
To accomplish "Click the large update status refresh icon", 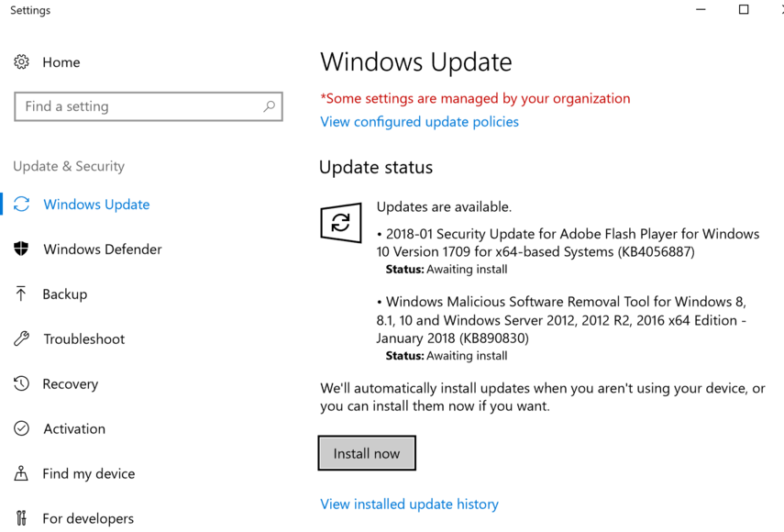I will 340,223.
